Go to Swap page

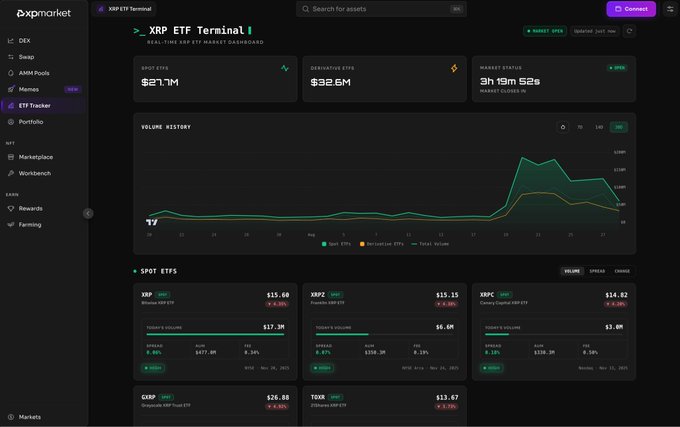coord(43,57)
